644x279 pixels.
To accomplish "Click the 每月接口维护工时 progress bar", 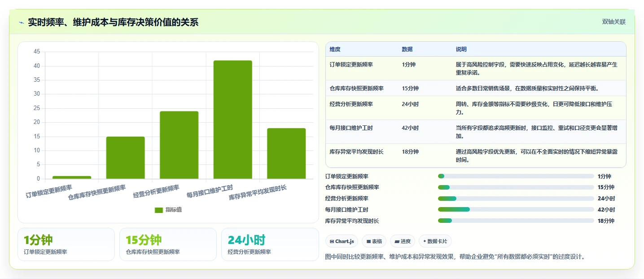I will (516, 209).
